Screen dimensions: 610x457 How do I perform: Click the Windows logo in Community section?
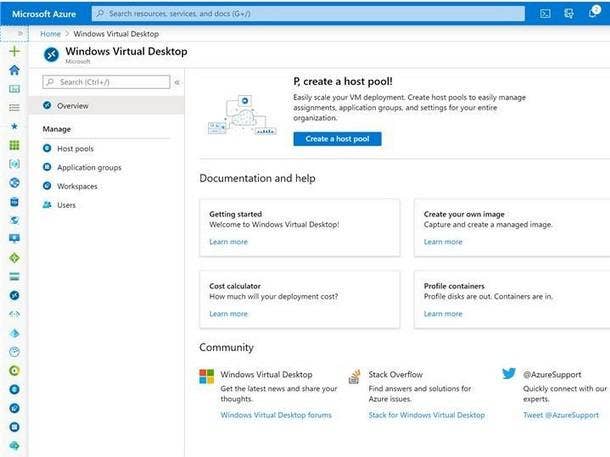point(206,377)
